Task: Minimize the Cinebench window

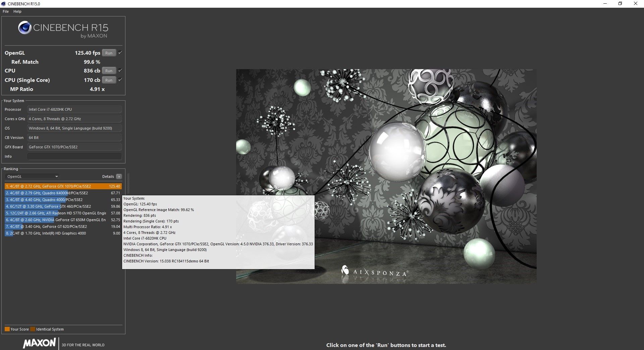Action: [x=605, y=4]
